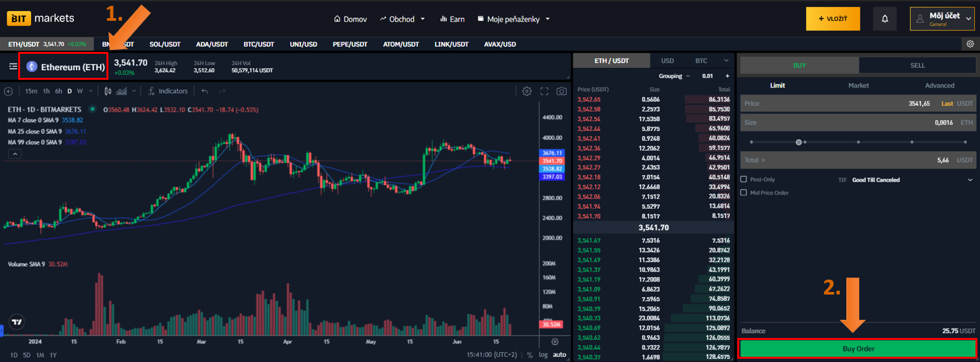Click the green market status dot
The image size is (980, 362).
coord(92,109)
